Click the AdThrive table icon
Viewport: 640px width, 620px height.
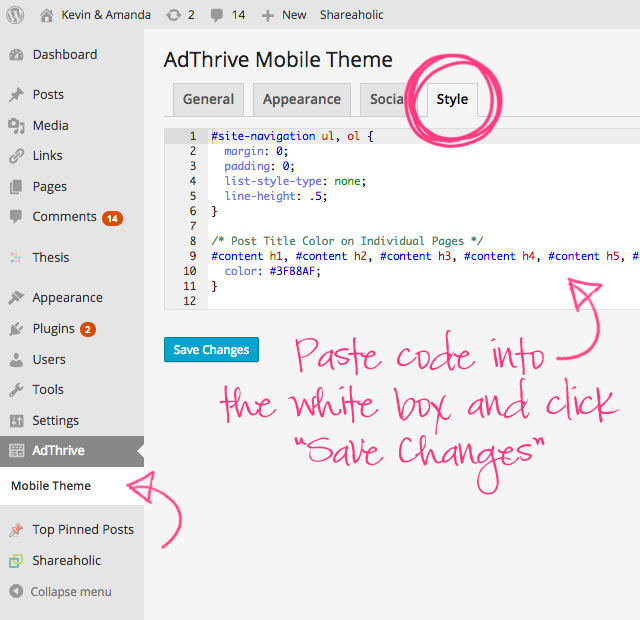coord(17,451)
